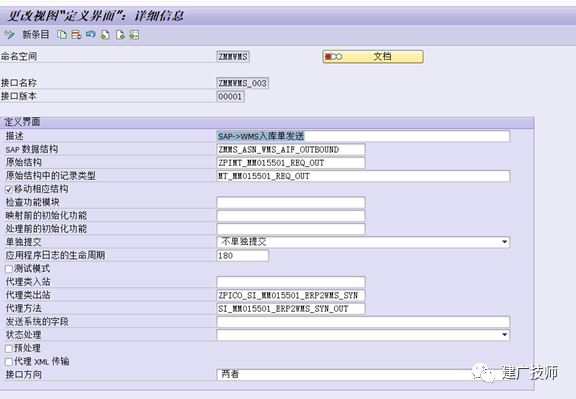Toggle display/change mode pencil icon
The height and width of the screenshot is (399, 576).
point(9,35)
